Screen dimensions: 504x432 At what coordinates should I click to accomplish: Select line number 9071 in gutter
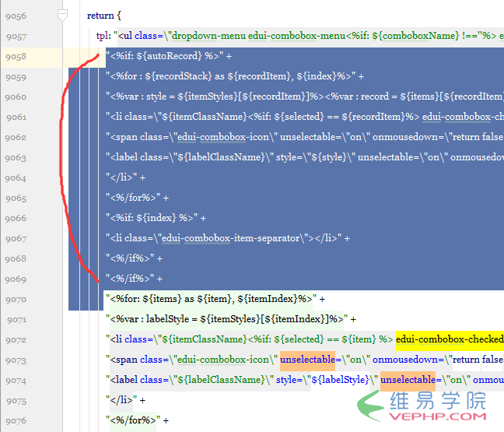tap(16, 320)
